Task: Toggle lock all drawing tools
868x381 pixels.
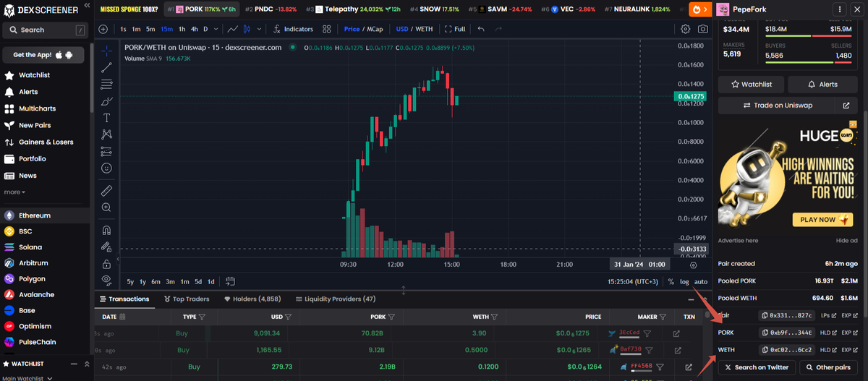Action: 106,264
